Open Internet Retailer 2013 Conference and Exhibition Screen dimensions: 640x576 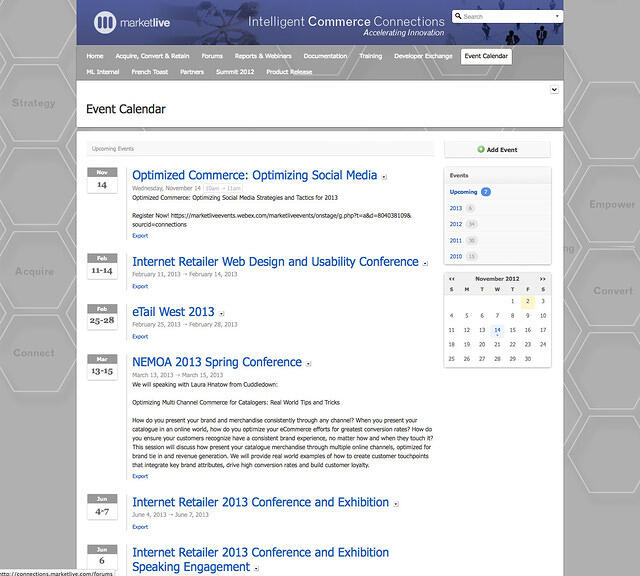coord(260,502)
